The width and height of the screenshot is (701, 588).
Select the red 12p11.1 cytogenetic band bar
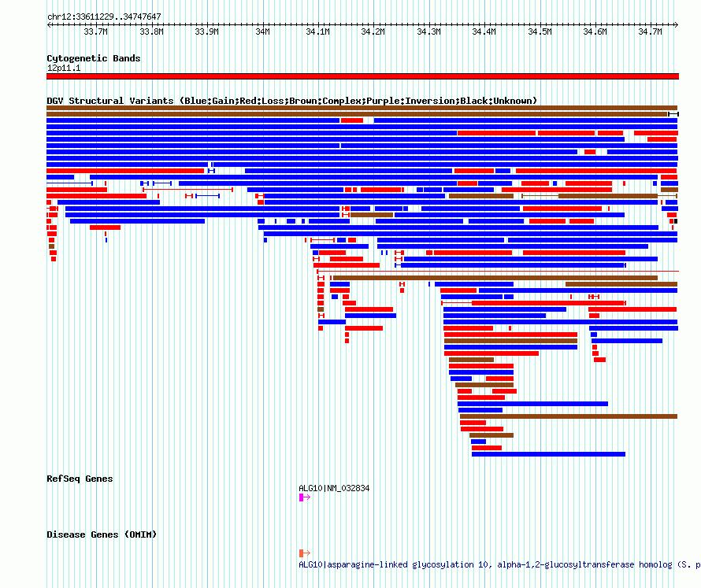coord(362,76)
